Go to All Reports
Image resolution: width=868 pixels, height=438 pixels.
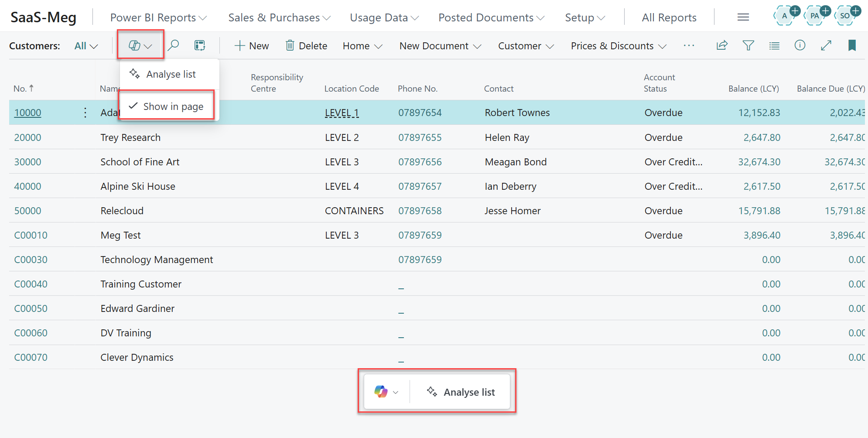pos(669,17)
